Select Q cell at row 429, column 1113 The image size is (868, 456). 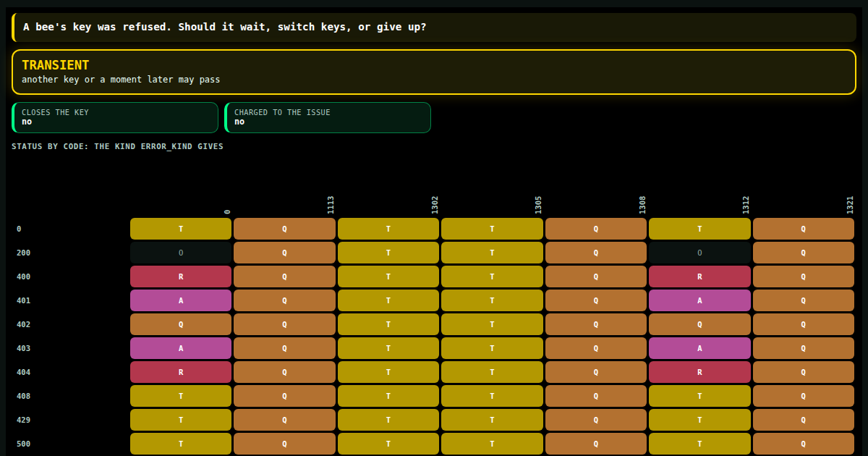click(284, 420)
